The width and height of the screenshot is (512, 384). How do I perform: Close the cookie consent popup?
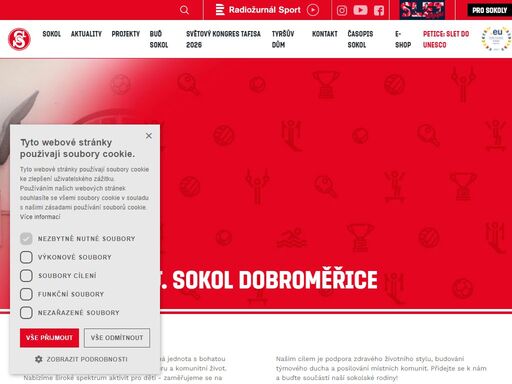tap(149, 136)
